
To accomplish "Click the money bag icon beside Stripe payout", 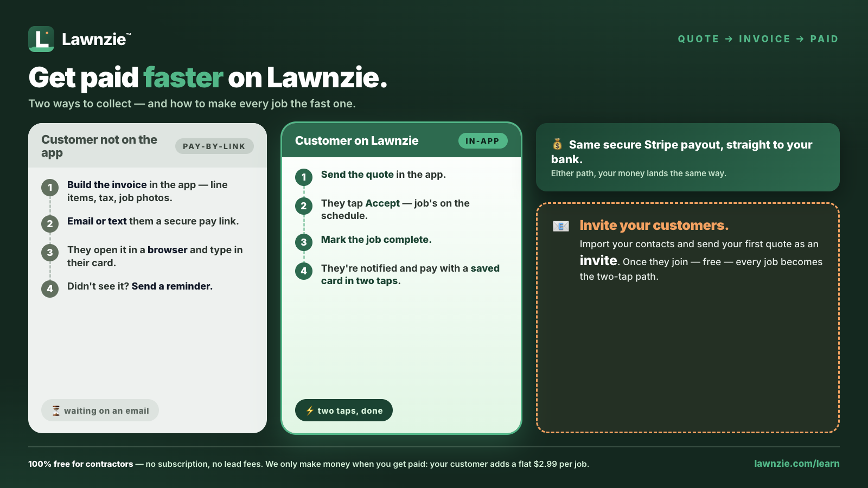I will pos(558,144).
